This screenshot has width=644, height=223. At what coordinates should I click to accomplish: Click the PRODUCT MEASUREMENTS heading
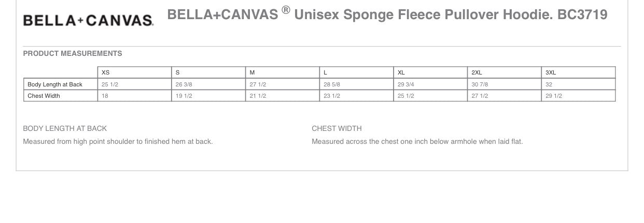coord(73,53)
